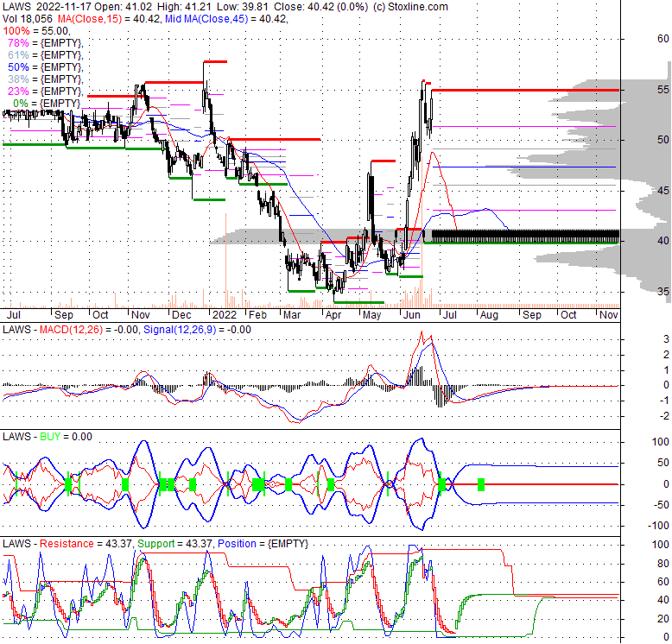This screenshot has width=672, height=644.
Task: Click the 45 price axis label
Action: click(663, 191)
